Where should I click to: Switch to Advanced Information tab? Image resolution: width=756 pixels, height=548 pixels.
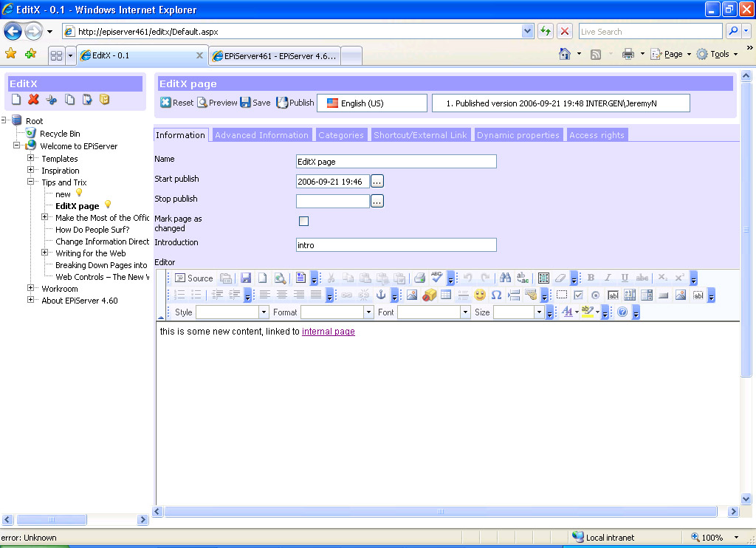pos(262,135)
